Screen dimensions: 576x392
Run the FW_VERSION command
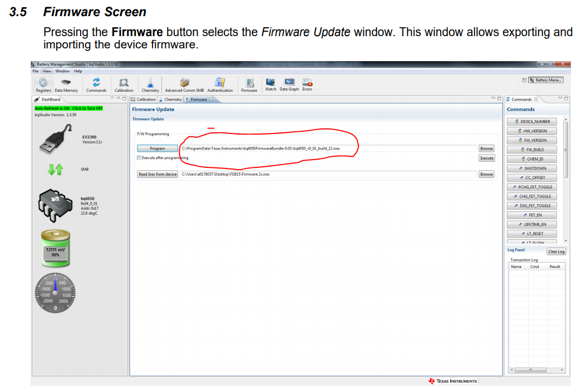[532, 140]
